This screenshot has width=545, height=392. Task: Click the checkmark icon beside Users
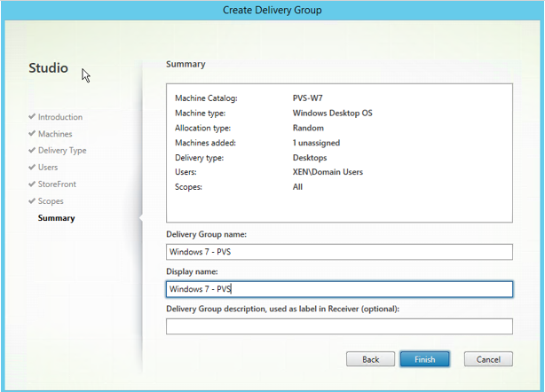tap(32, 168)
